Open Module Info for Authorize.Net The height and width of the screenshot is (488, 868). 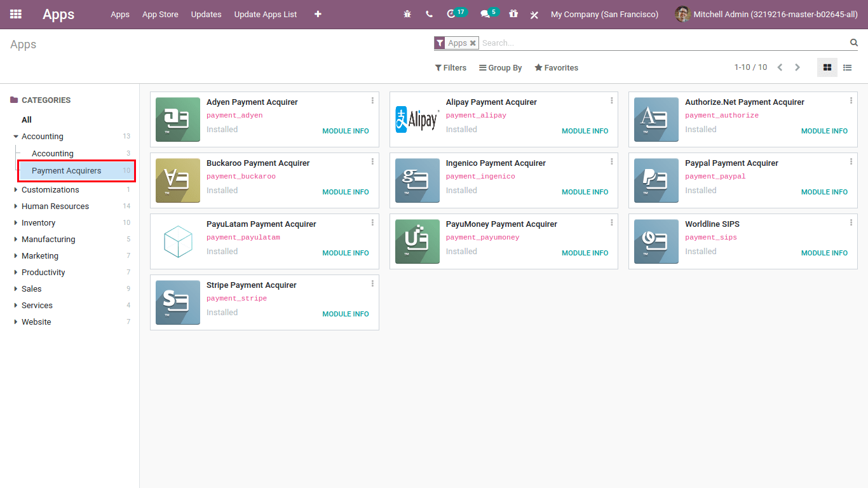click(824, 131)
